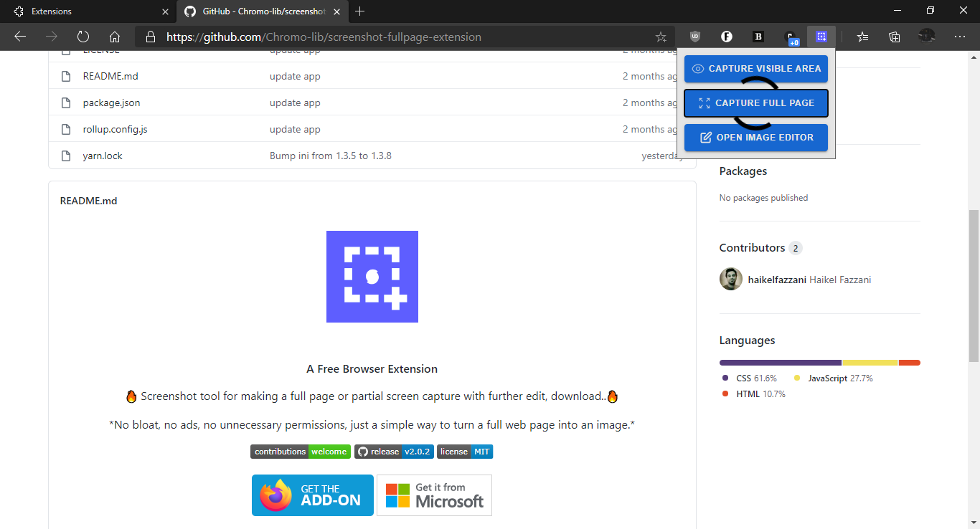The height and width of the screenshot is (529, 980).
Task: Click the release v2.0.2 badge
Action: pos(394,452)
